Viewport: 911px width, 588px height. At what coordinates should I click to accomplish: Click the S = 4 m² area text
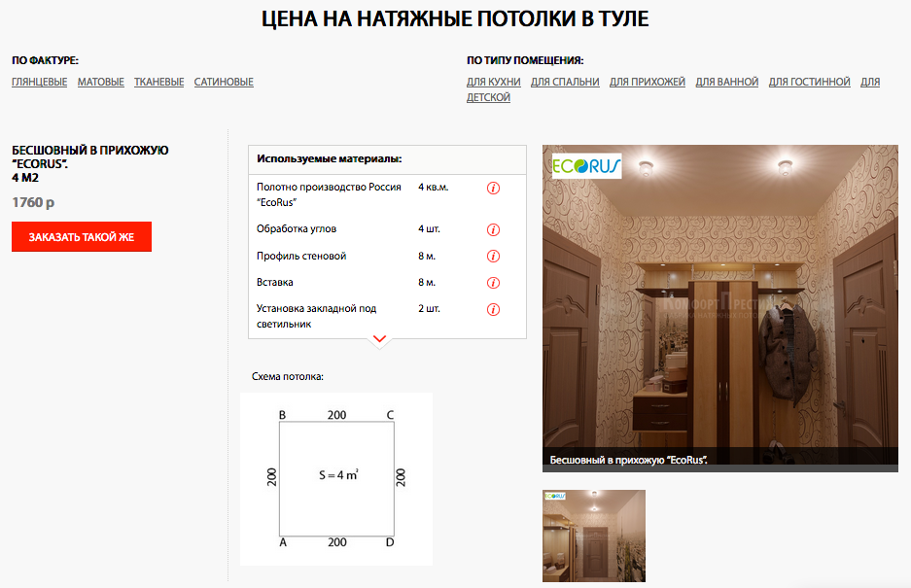338,474
